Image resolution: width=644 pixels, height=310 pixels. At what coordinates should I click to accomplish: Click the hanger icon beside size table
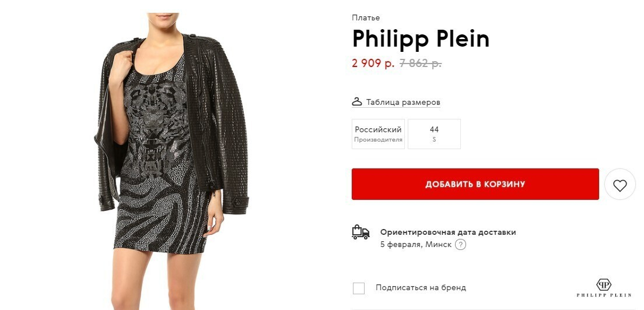coord(357,102)
